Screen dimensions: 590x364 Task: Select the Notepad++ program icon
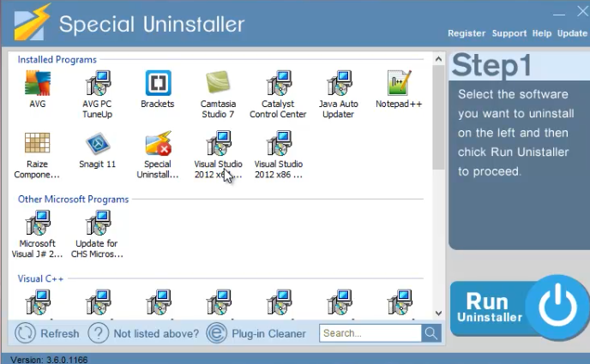coord(399,83)
